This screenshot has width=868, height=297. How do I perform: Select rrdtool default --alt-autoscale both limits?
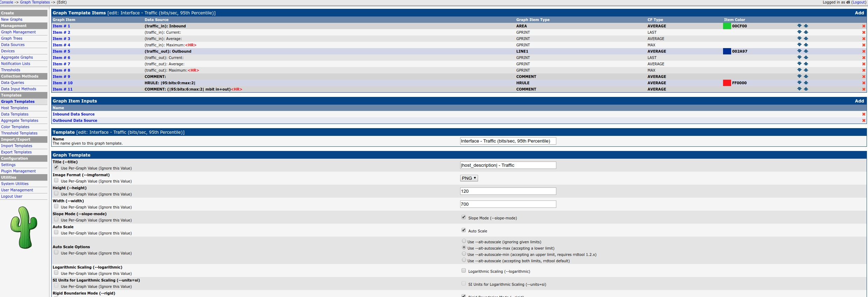464,260
